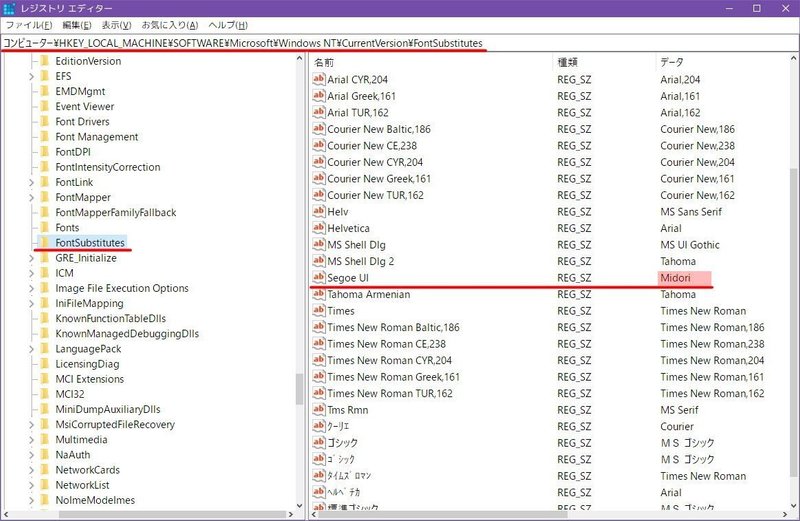The width and height of the screenshot is (800, 521).
Task: Select the Courier New CE,238 value name
Action: [x=372, y=145]
